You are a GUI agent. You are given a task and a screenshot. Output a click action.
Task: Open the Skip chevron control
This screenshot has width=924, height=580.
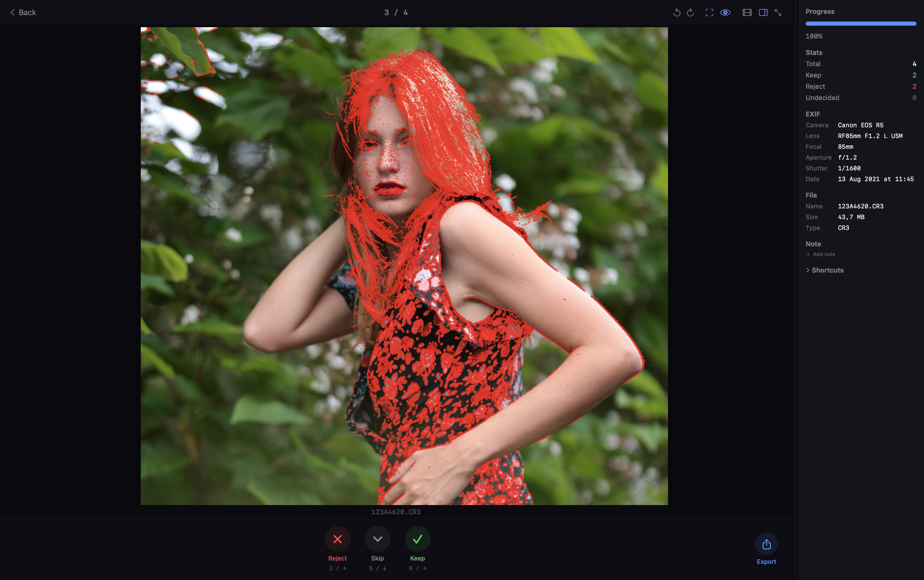point(377,538)
